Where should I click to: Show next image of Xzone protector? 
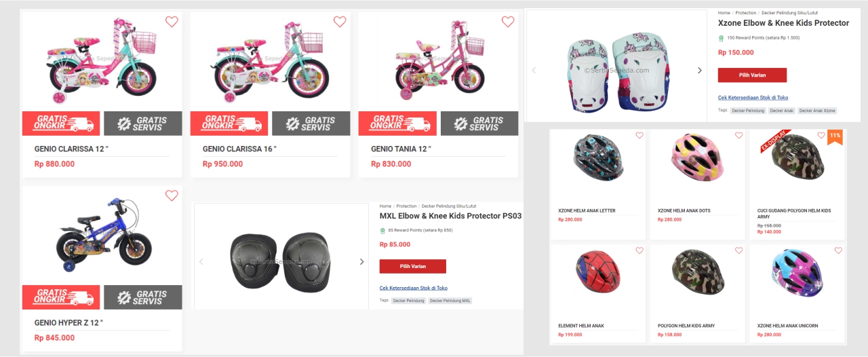click(x=700, y=71)
